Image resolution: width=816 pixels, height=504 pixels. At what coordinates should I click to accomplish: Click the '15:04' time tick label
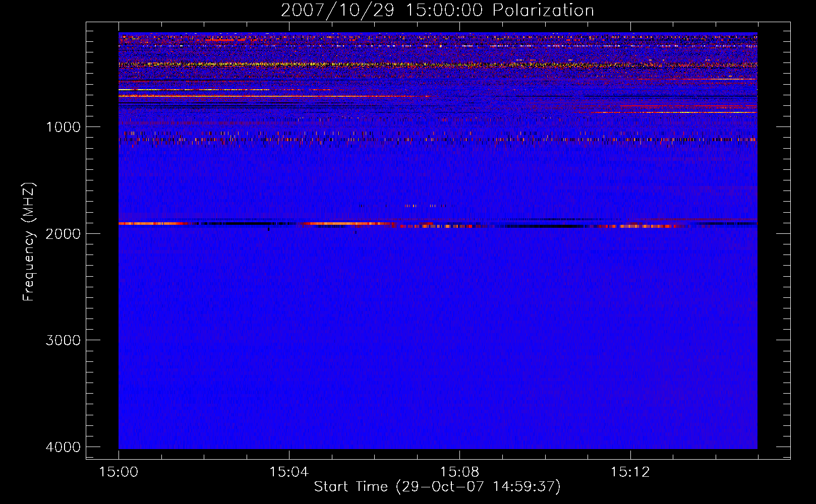pyautogui.click(x=289, y=472)
